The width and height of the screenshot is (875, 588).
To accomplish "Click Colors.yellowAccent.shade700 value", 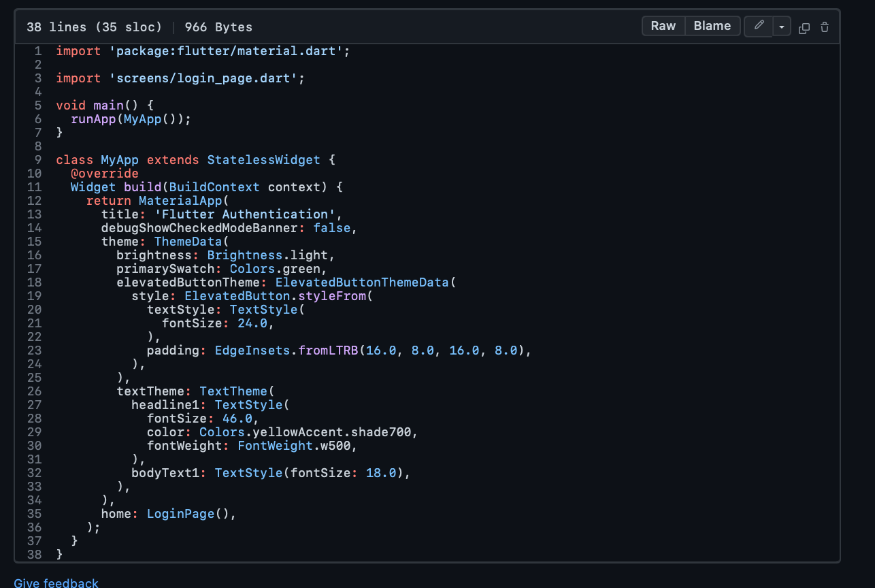I will click(x=305, y=432).
